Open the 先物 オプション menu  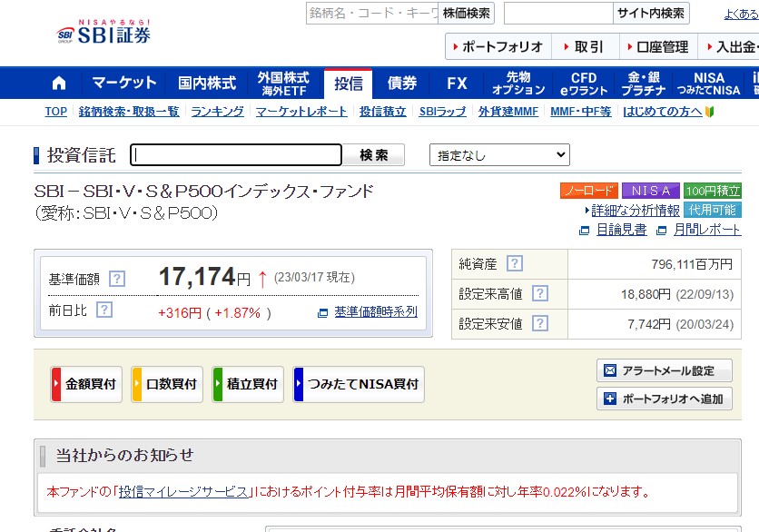[x=518, y=83]
